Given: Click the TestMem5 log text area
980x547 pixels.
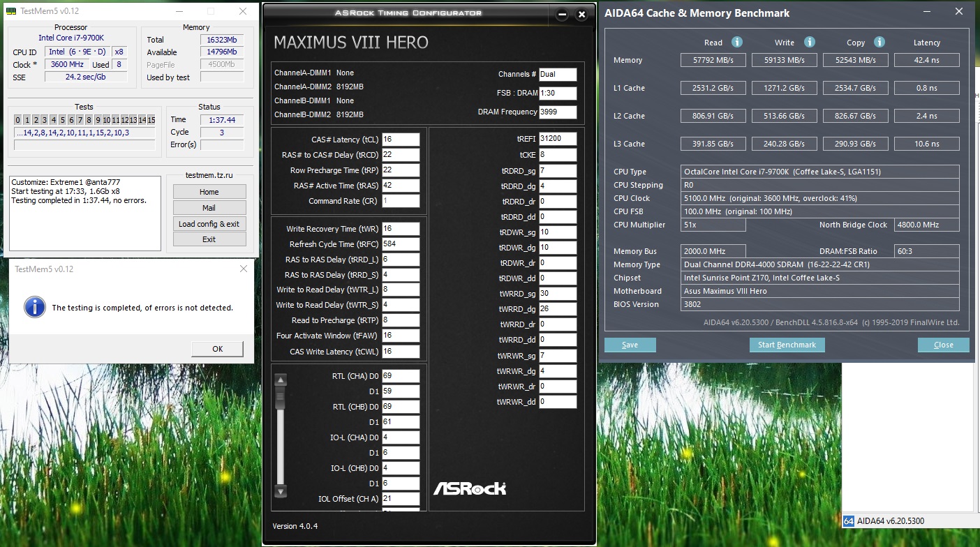Looking at the screenshot, I should (x=85, y=213).
